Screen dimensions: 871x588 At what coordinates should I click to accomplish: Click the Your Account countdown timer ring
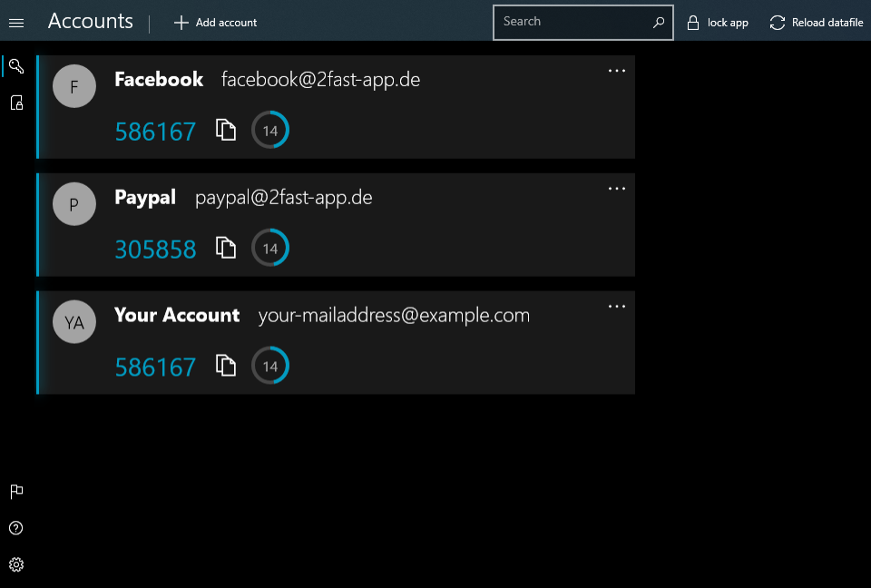[x=270, y=366]
